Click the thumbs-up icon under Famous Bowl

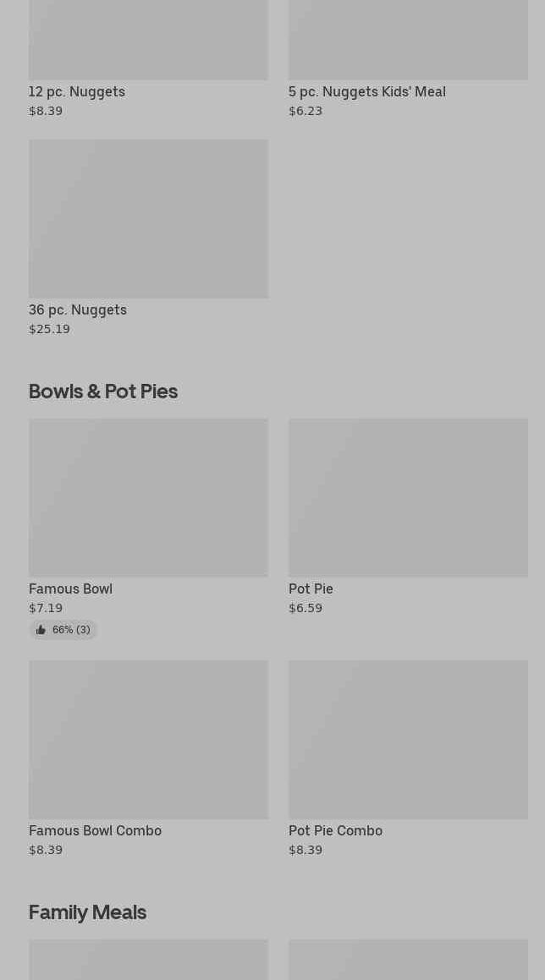41,630
